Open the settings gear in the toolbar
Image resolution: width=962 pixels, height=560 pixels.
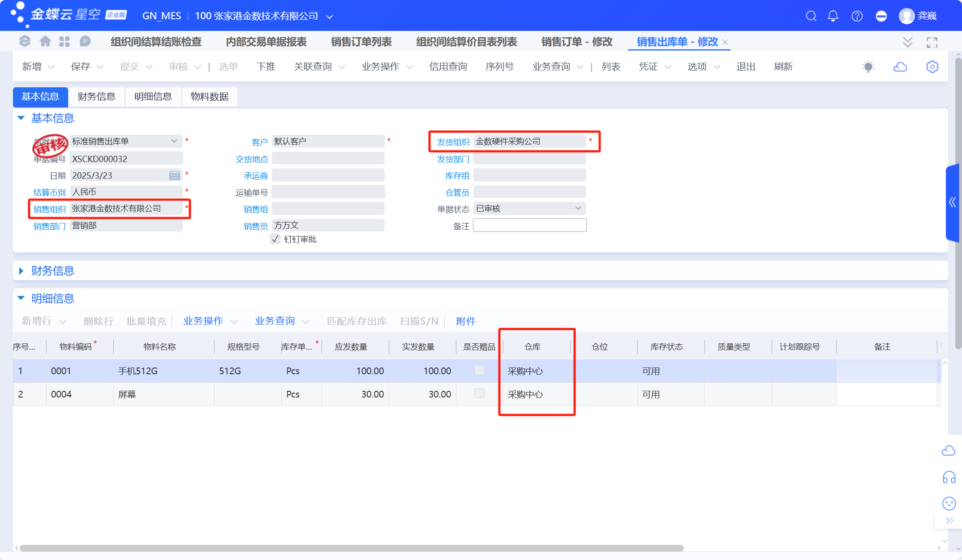point(932,67)
